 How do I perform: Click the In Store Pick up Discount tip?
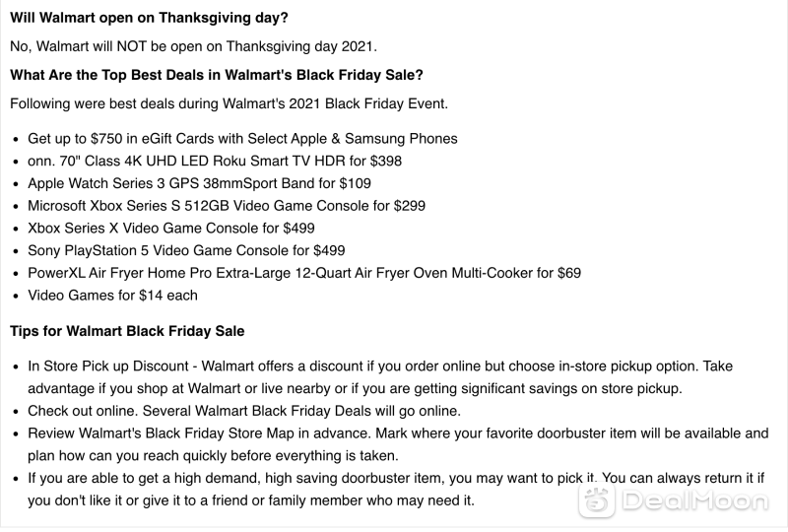(380, 377)
